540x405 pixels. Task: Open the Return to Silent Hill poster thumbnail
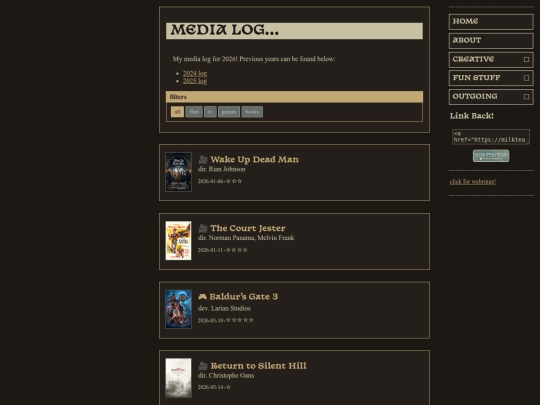click(178, 378)
